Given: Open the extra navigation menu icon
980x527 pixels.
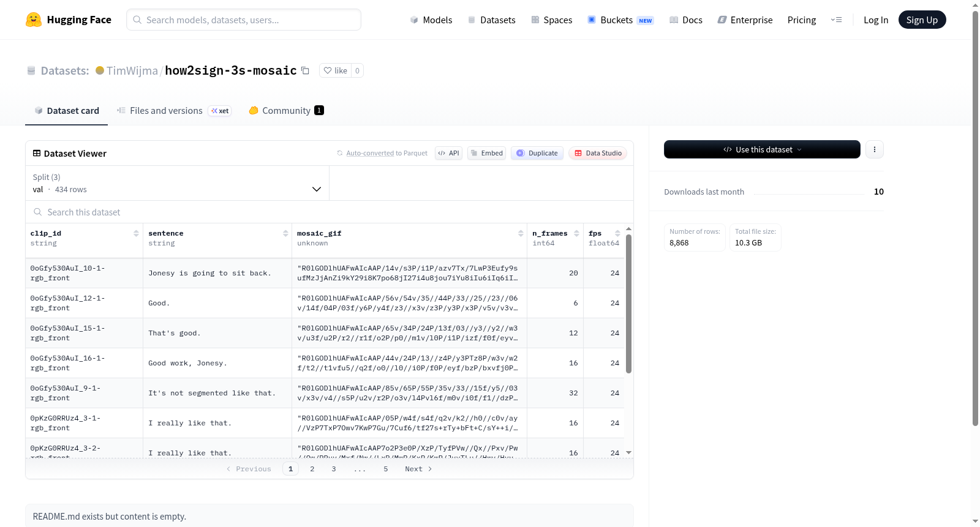Looking at the screenshot, I should (x=836, y=20).
